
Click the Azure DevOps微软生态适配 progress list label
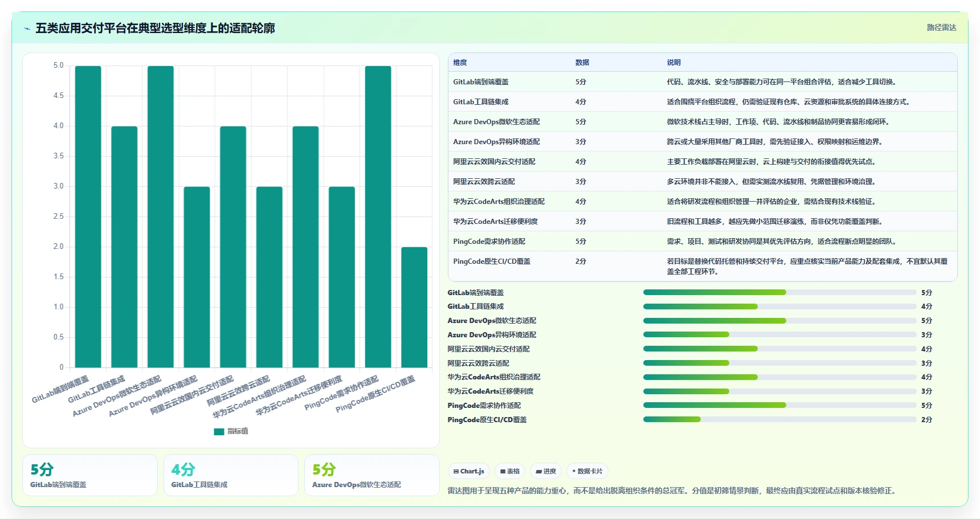coord(492,321)
